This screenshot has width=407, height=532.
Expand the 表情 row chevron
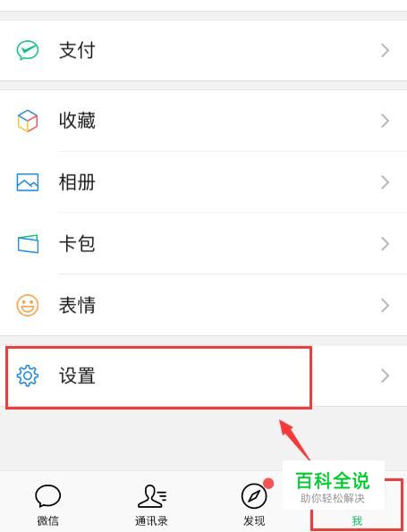[385, 306]
